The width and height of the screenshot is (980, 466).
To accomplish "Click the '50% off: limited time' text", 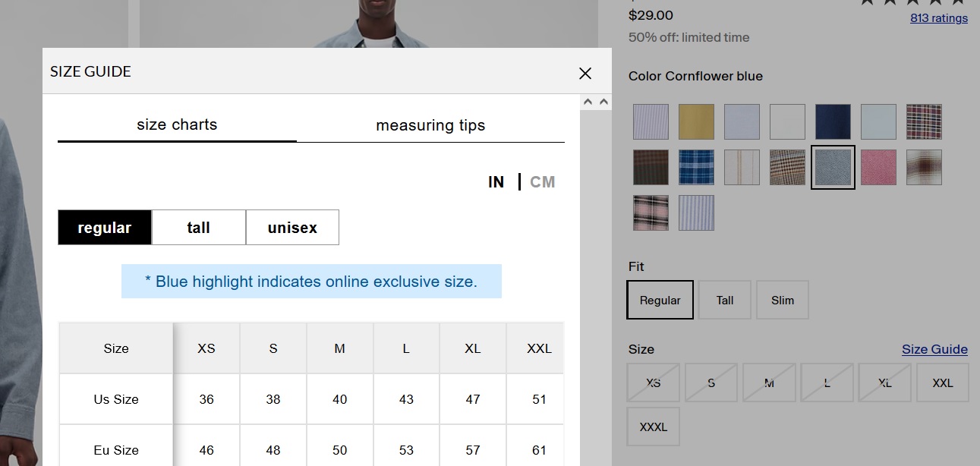I will pyautogui.click(x=689, y=37).
